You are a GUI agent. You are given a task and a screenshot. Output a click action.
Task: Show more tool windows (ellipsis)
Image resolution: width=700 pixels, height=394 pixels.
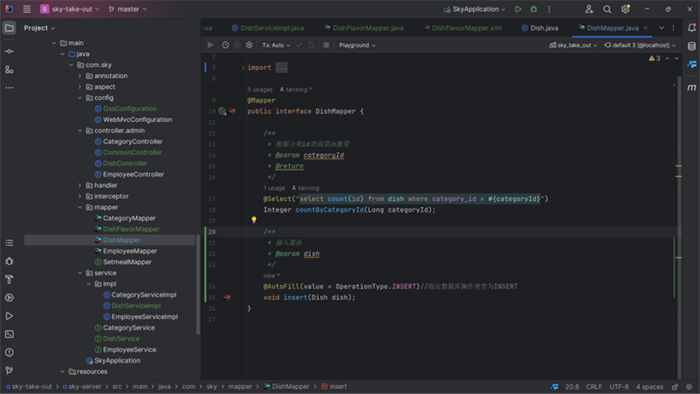(9, 88)
